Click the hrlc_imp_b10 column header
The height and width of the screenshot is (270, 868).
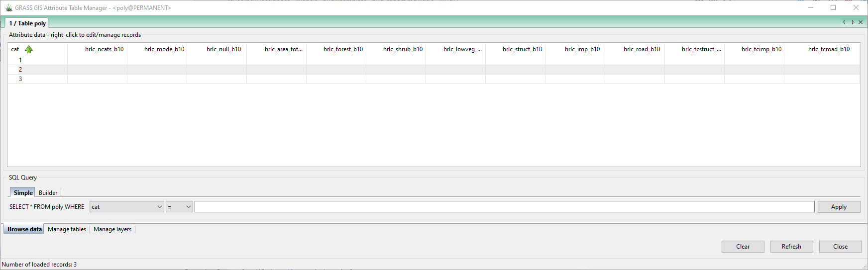pos(575,49)
